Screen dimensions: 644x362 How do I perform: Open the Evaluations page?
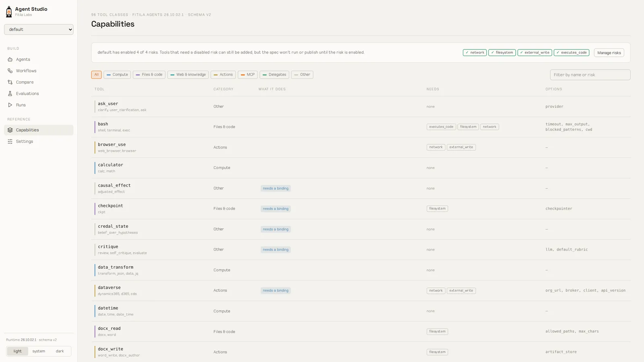[39, 94]
